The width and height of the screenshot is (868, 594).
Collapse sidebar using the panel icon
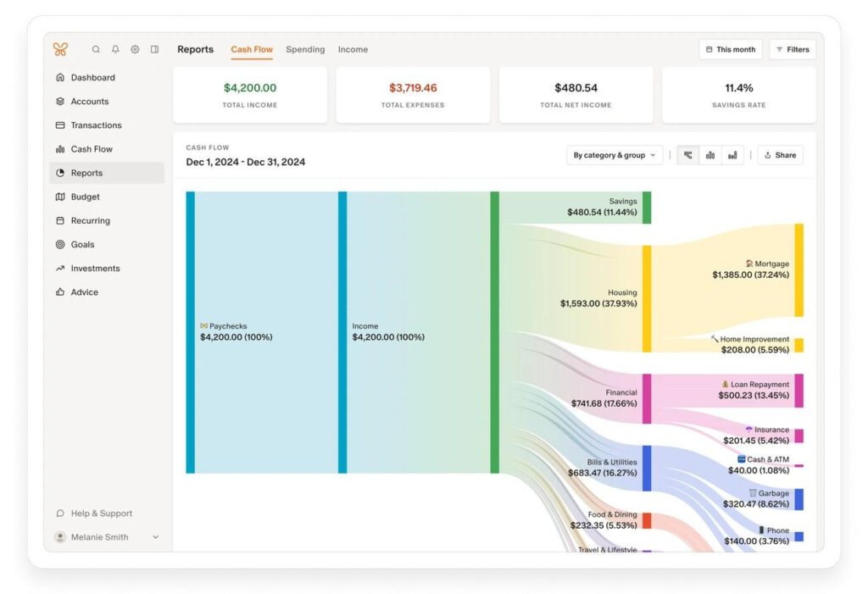click(154, 49)
